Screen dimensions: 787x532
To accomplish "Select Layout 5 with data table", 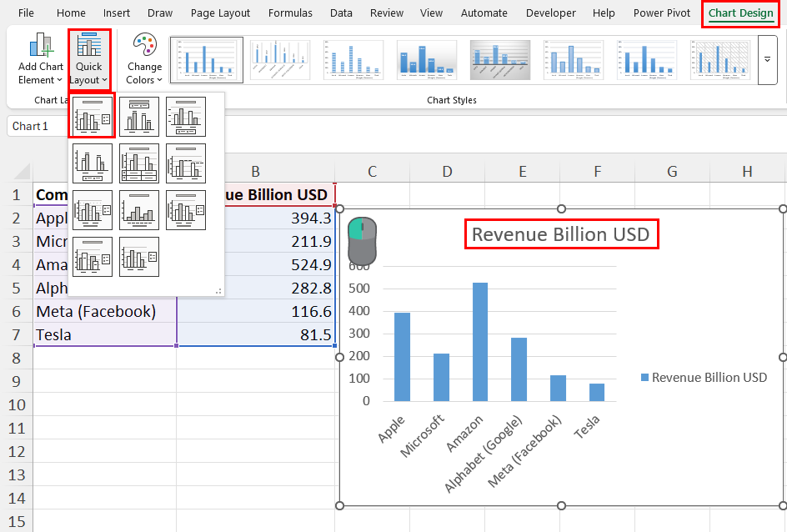I will pos(139,163).
